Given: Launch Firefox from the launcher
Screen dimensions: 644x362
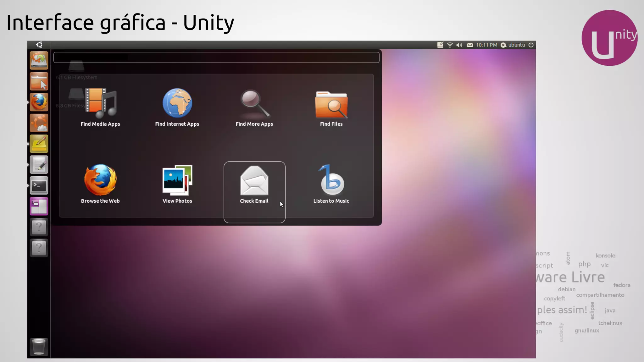Looking at the screenshot, I should tap(39, 102).
